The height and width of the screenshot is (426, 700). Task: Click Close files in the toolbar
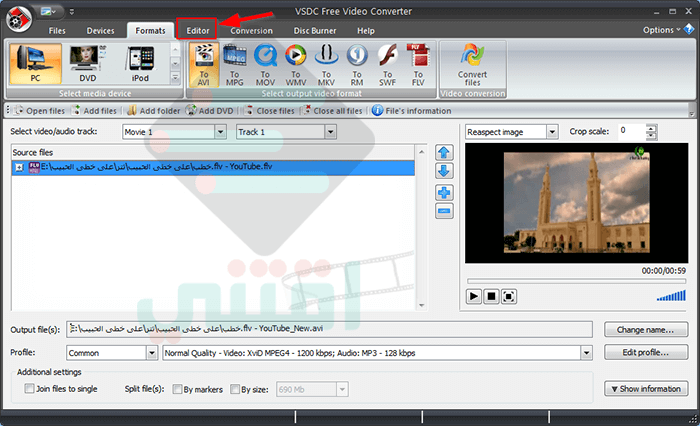270,111
